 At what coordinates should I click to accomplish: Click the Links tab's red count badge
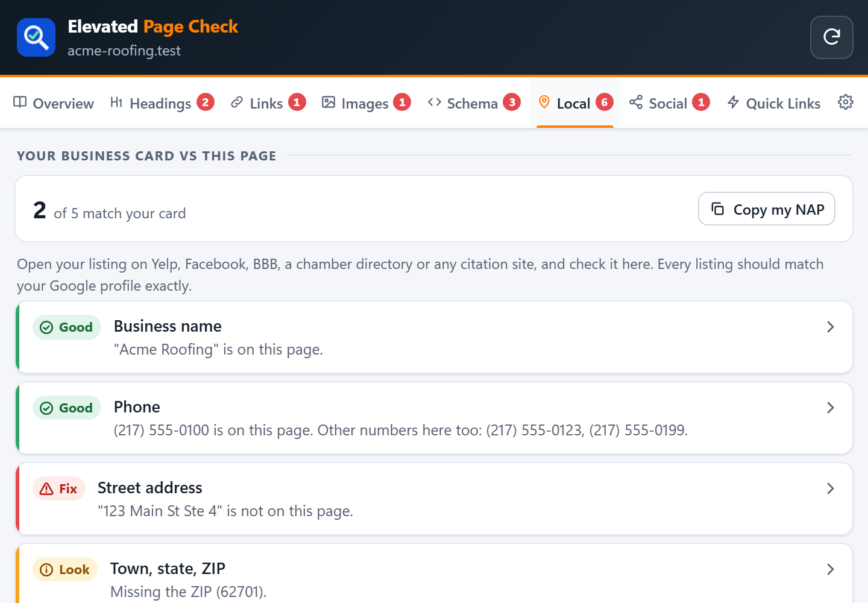(x=297, y=103)
